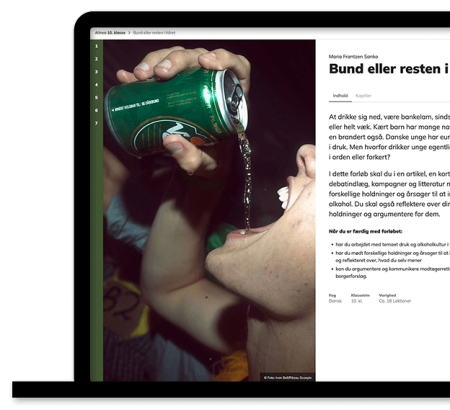450x410 pixels.
Task: Select the Indhold tab
Action: [340, 96]
